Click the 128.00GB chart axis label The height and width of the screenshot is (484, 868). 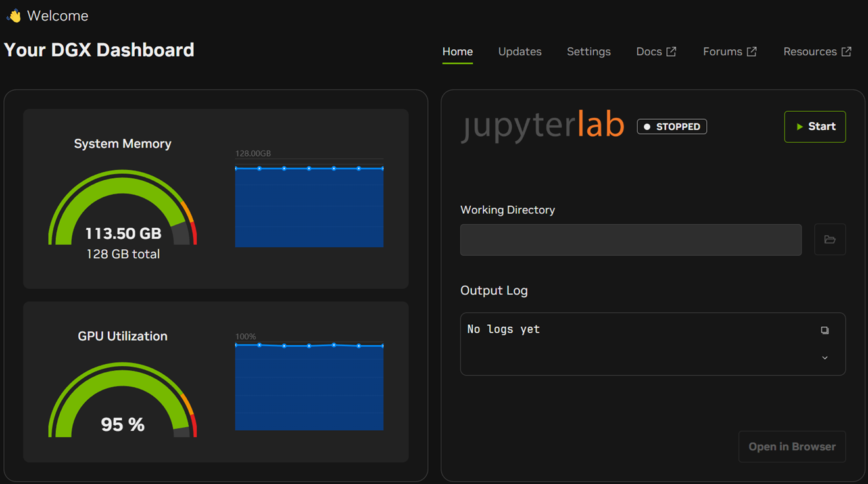pyautogui.click(x=253, y=153)
